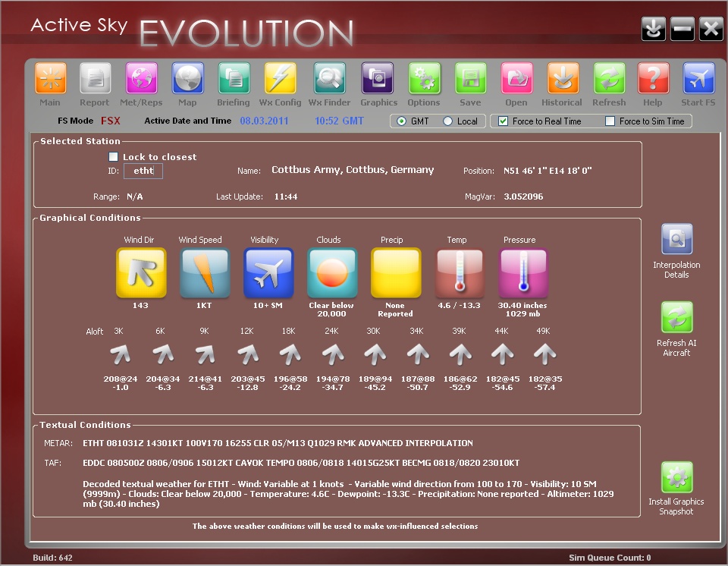Click the Visibility airplane tile
Screen dimensions: 728x566
click(x=268, y=272)
